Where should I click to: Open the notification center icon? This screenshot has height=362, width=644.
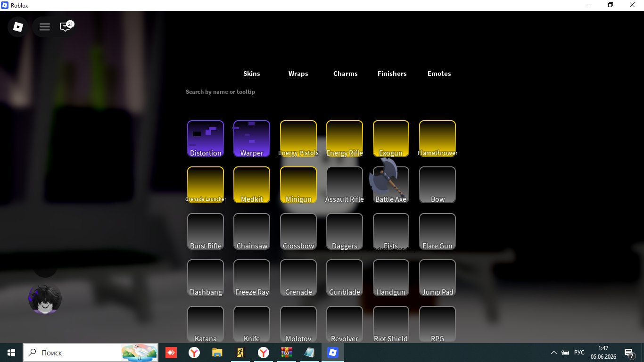[x=629, y=353]
